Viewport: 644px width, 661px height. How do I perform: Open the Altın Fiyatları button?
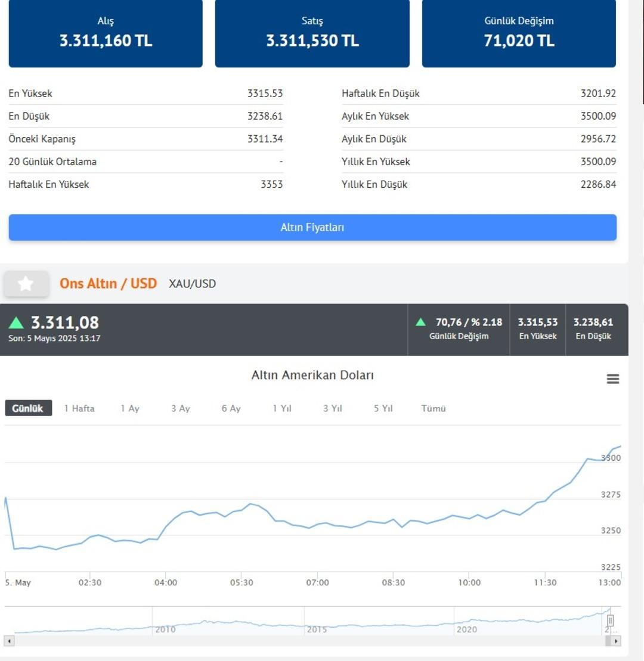point(312,227)
